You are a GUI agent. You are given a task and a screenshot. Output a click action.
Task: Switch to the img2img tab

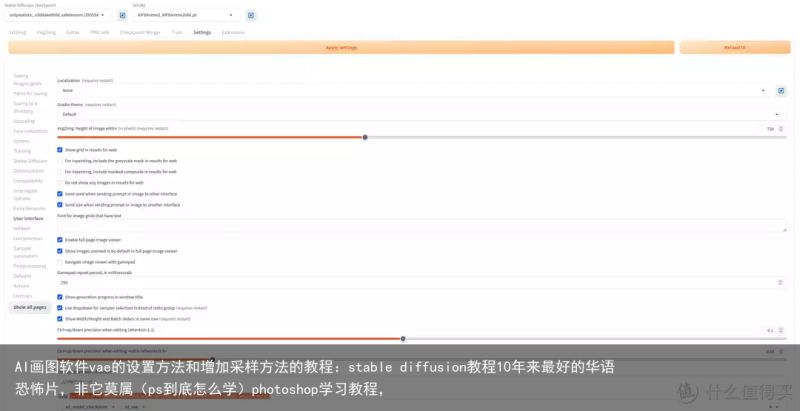46,32
